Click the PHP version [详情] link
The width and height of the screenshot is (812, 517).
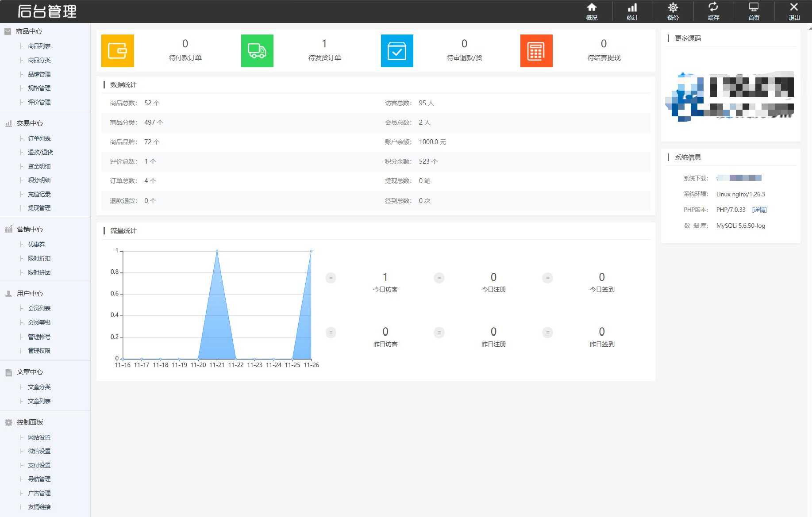pyautogui.click(x=759, y=210)
